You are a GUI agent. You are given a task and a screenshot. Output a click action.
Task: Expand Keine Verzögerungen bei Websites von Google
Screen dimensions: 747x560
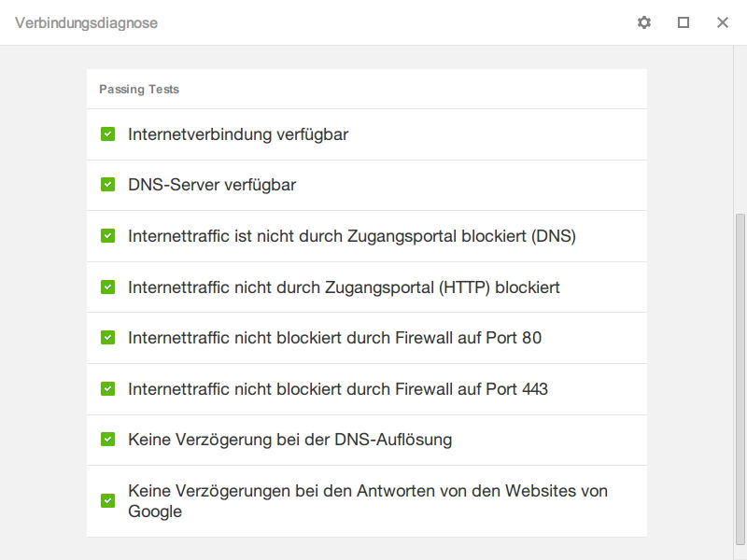[367, 501]
